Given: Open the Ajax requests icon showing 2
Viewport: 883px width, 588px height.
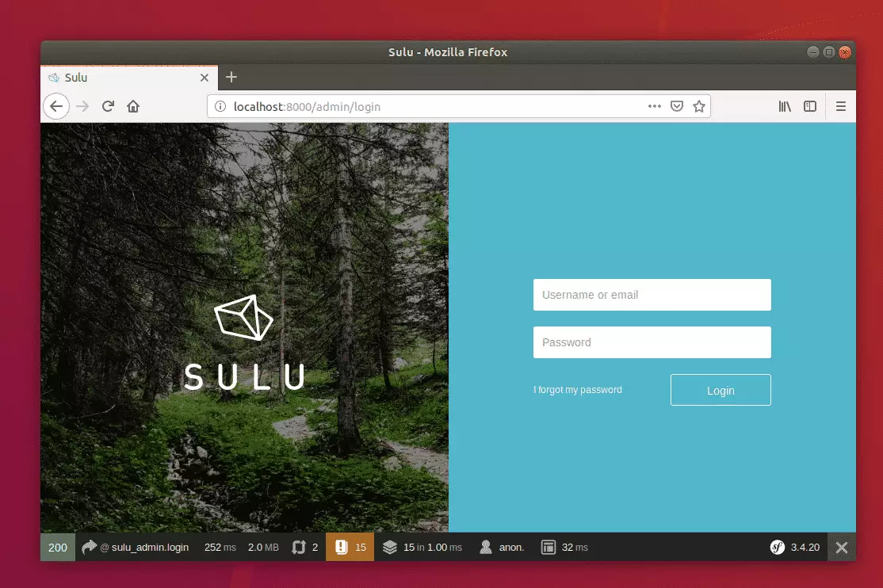Looking at the screenshot, I should click(304, 548).
